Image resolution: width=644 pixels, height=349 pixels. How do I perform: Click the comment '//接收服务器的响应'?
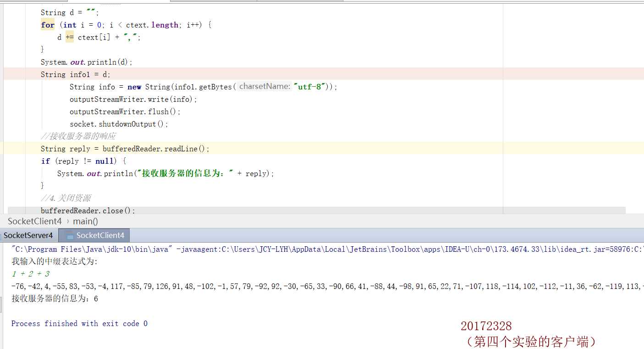(x=78, y=136)
